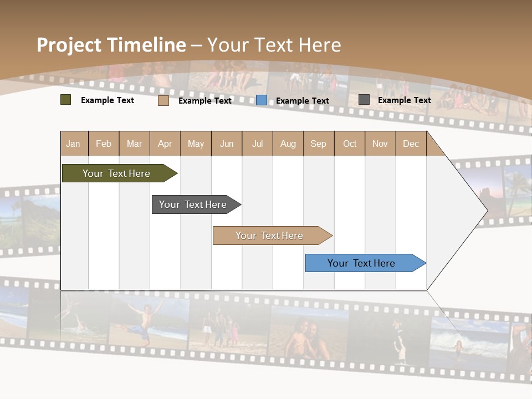Click the 'Dec' month header cell
The height and width of the screenshot is (399, 532).
pos(411,144)
